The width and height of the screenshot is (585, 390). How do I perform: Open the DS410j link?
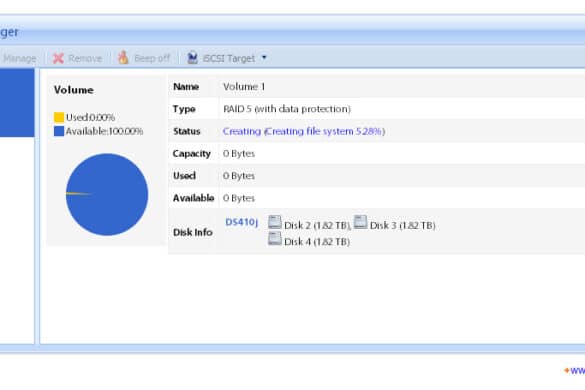pyautogui.click(x=242, y=222)
